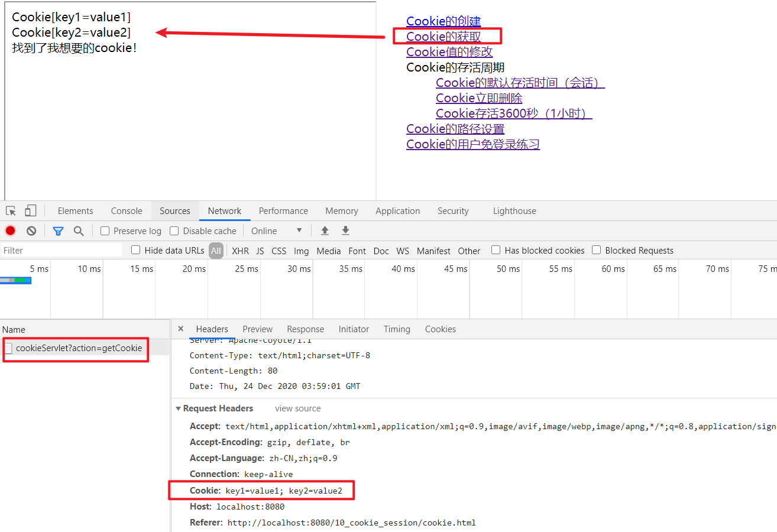Import HAR file with upload arrow icon

[325, 231]
